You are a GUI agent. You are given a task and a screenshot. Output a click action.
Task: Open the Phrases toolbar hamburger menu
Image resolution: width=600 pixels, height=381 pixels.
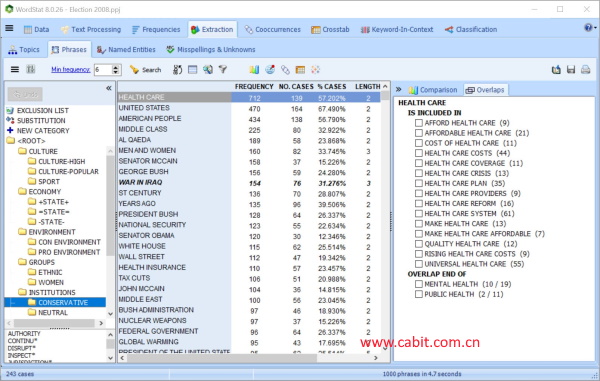click(15, 69)
